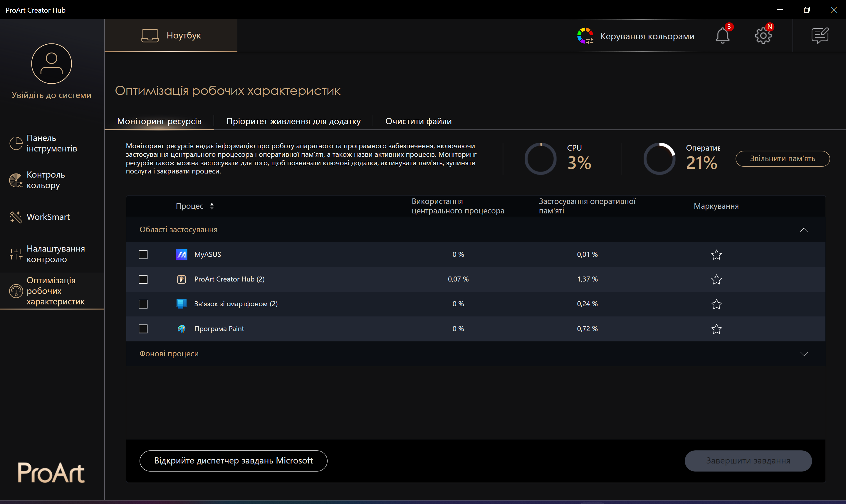The width and height of the screenshot is (846, 504).
Task: Expand the Фонові процеси section
Action: point(804,354)
